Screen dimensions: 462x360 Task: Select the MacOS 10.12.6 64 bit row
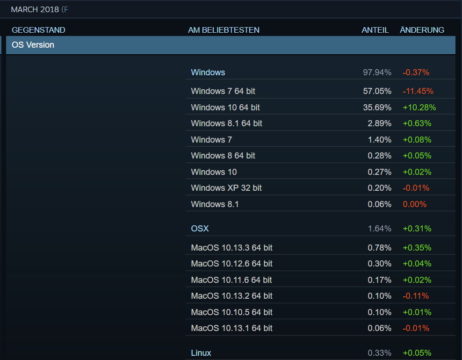point(321,264)
